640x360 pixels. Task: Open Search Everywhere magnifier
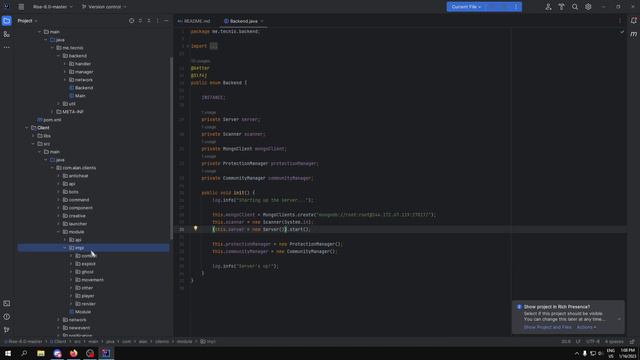575,7
